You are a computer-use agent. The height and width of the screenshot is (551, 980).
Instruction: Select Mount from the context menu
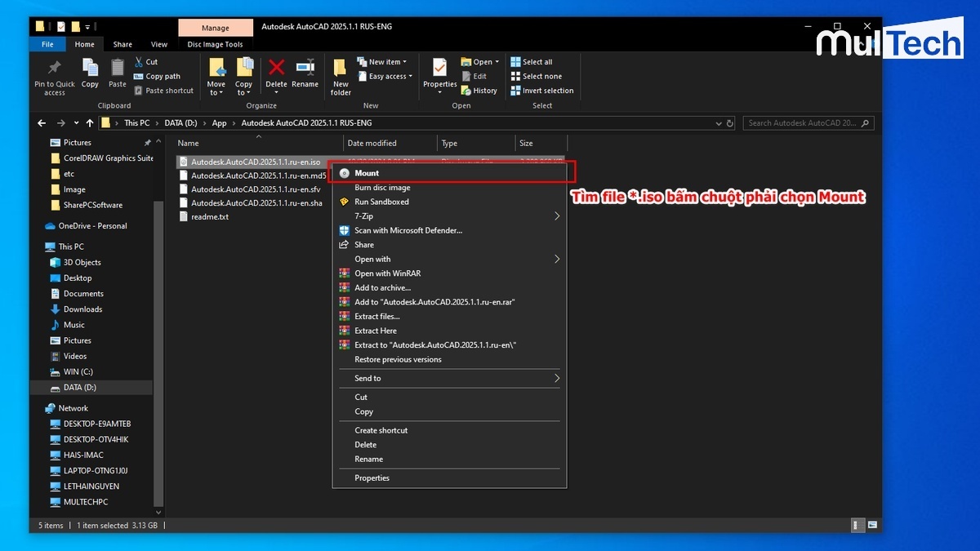tap(367, 173)
